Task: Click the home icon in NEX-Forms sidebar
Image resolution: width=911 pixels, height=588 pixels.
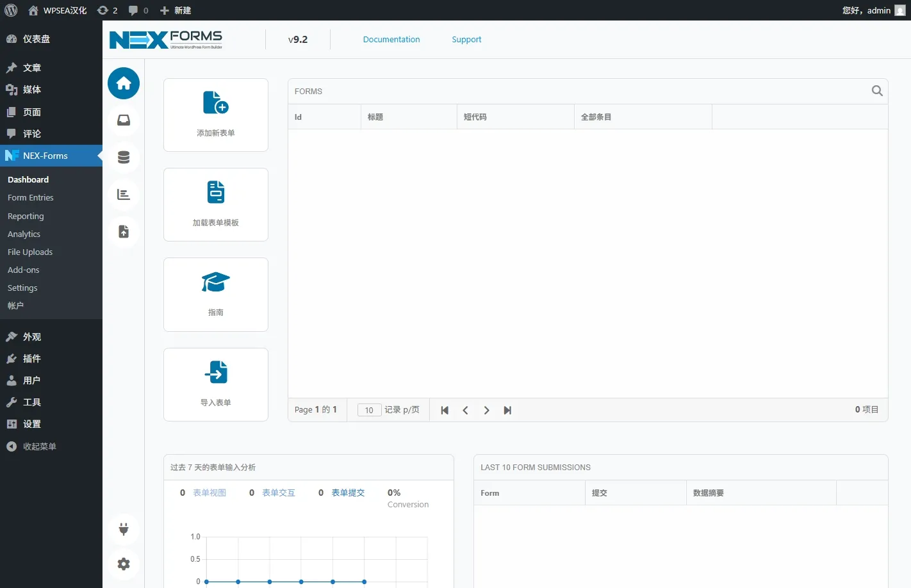Action: [x=124, y=83]
